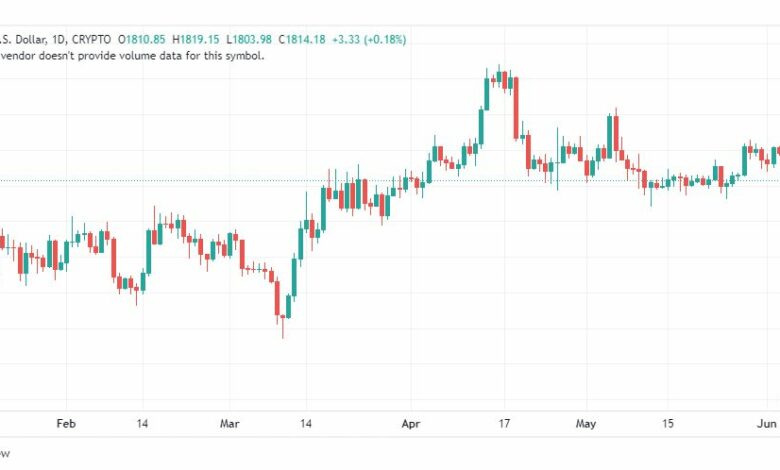The height and width of the screenshot is (470, 780).
Task: Click the 14 label after Feb
Action: [x=142, y=424]
